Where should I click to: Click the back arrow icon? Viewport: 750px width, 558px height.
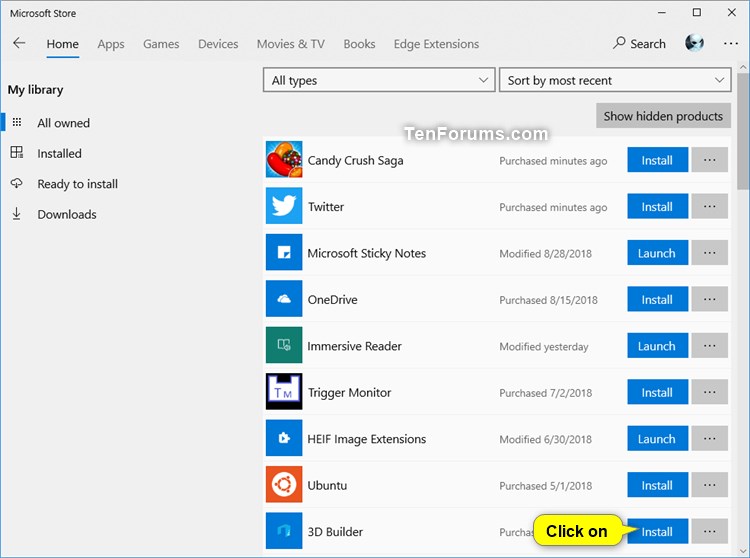(x=19, y=43)
